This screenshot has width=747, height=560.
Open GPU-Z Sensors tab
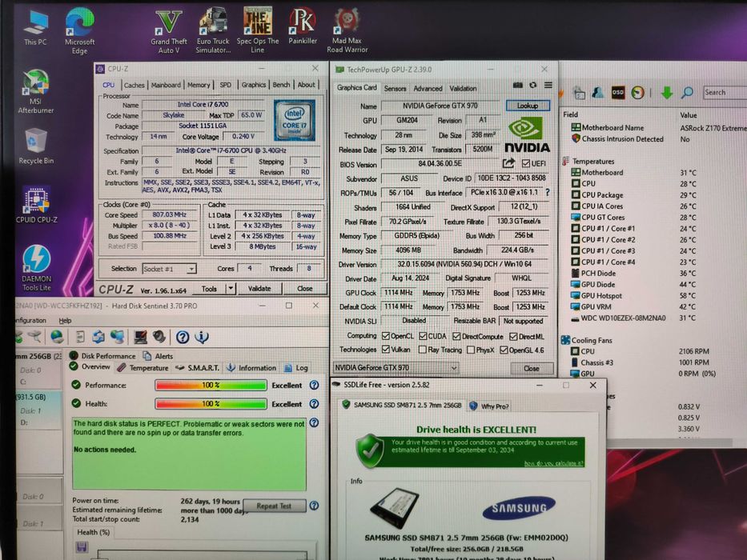pyautogui.click(x=395, y=89)
